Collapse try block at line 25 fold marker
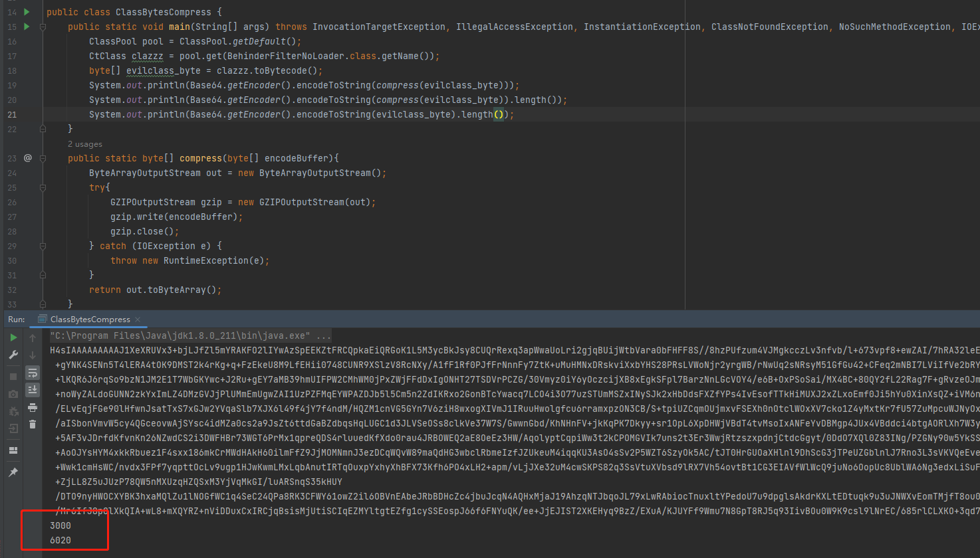Screen dimensions: 980x558 [x=43, y=187]
